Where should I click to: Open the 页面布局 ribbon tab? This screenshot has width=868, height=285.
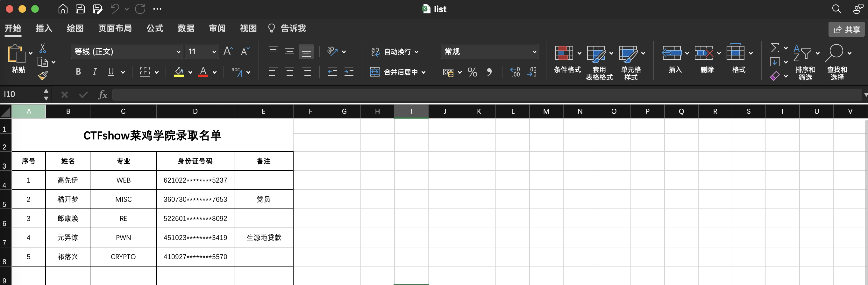pyautogui.click(x=115, y=28)
